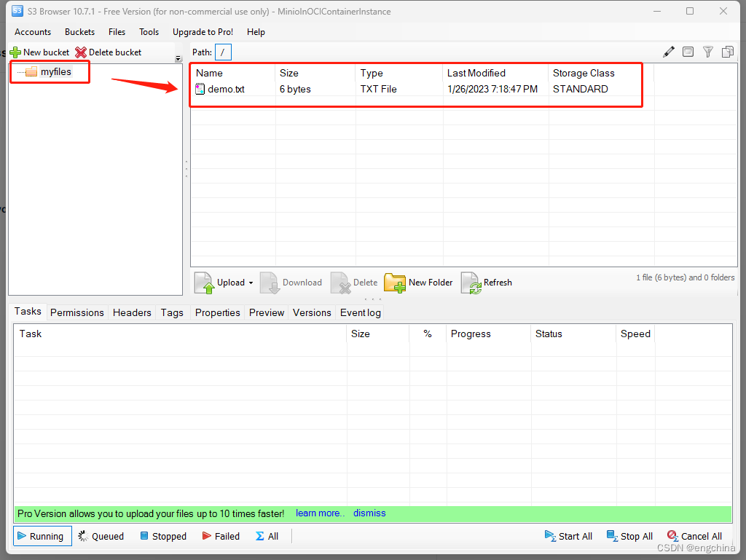The width and height of the screenshot is (746, 560).
Task: Click the Download button
Action: [x=291, y=283]
